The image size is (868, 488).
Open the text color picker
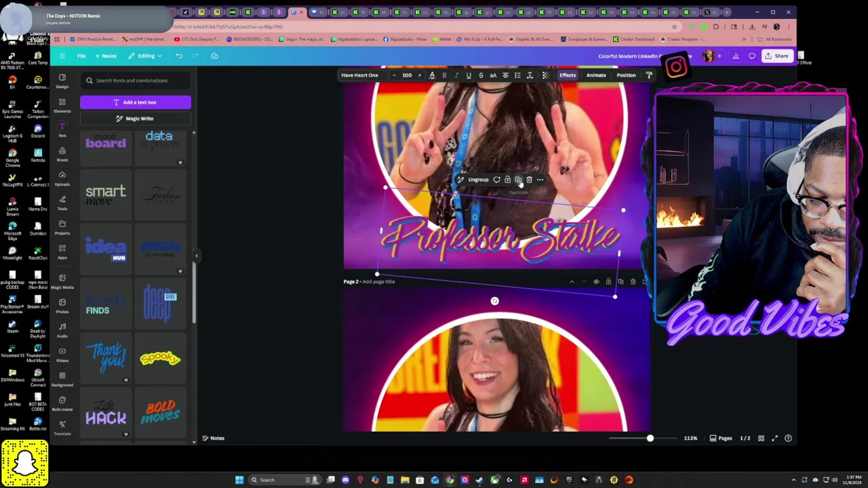tap(432, 75)
